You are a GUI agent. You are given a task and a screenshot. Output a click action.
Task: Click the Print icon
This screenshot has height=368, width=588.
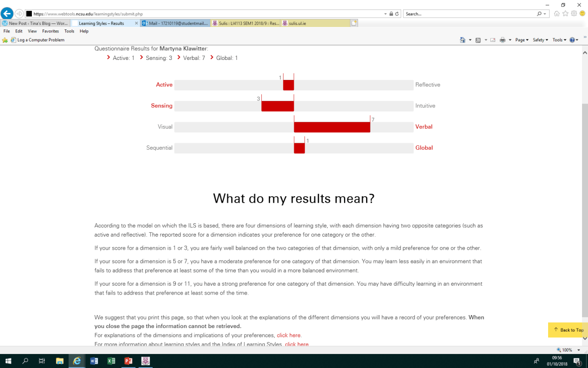coord(503,40)
